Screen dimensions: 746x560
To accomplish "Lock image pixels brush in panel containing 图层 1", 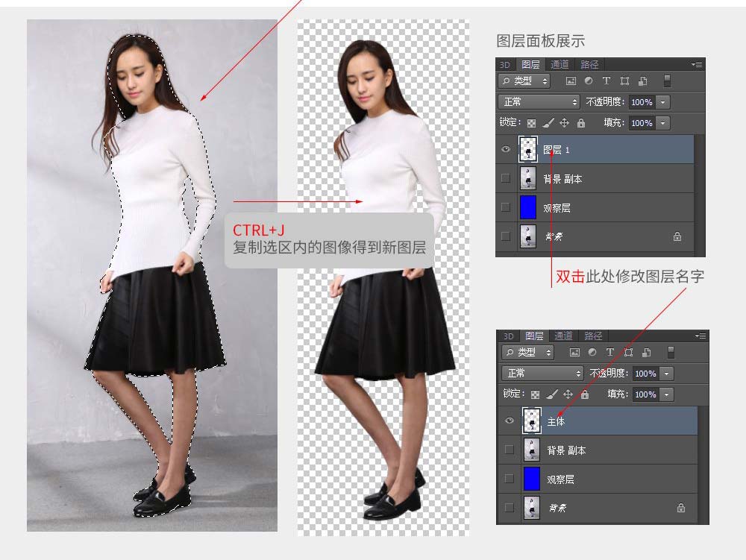I will pyautogui.click(x=548, y=122).
